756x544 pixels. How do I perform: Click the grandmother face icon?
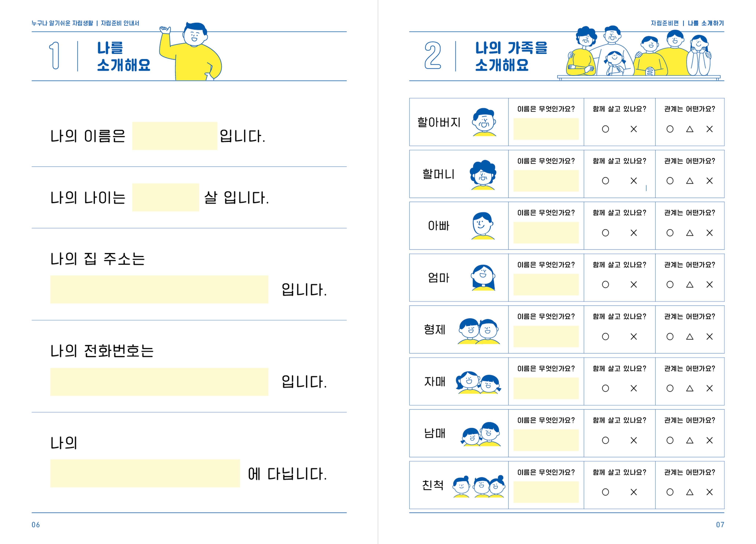tap(483, 175)
